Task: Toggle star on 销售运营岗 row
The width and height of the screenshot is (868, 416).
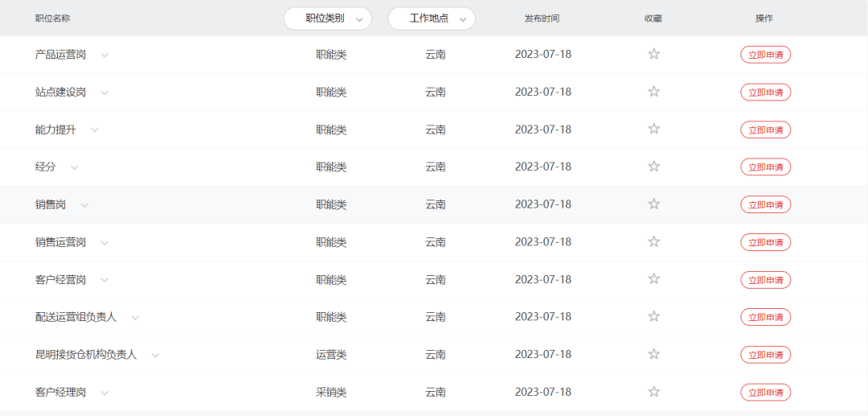Action: tap(653, 241)
